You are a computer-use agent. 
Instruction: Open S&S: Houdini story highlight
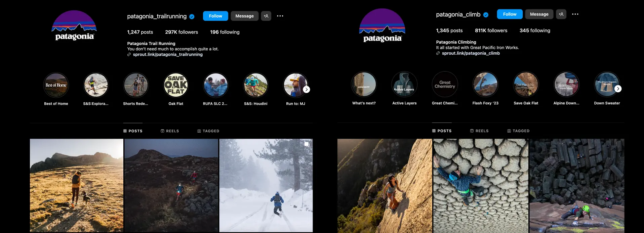tap(256, 85)
